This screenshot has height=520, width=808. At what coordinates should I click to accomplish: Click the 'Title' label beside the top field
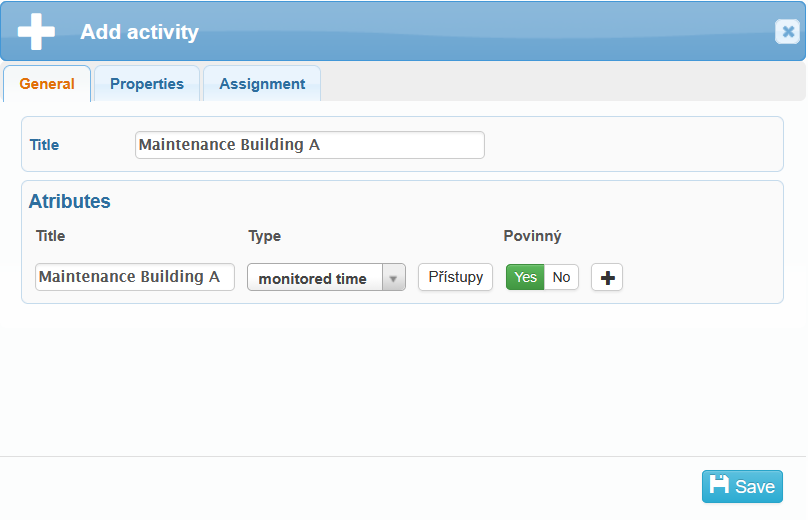(x=44, y=145)
